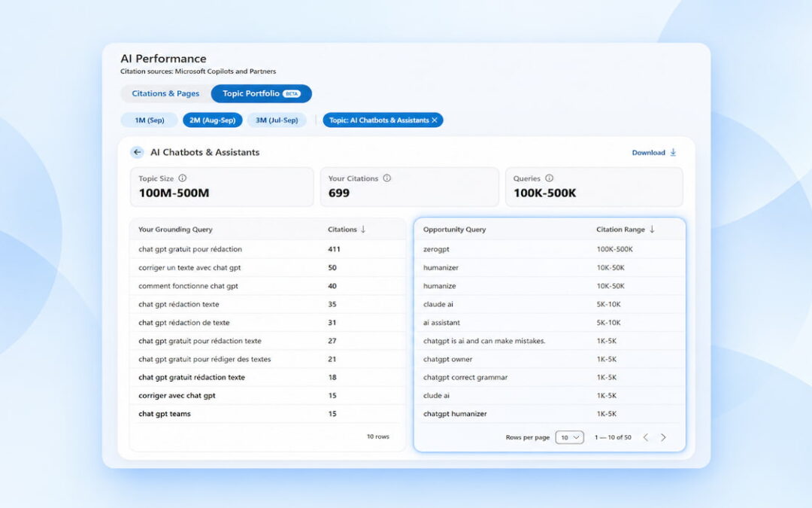812x508 pixels.
Task: Select the row 'chat gpt gratuit rédaction texte'
Action: click(x=267, y=377)
